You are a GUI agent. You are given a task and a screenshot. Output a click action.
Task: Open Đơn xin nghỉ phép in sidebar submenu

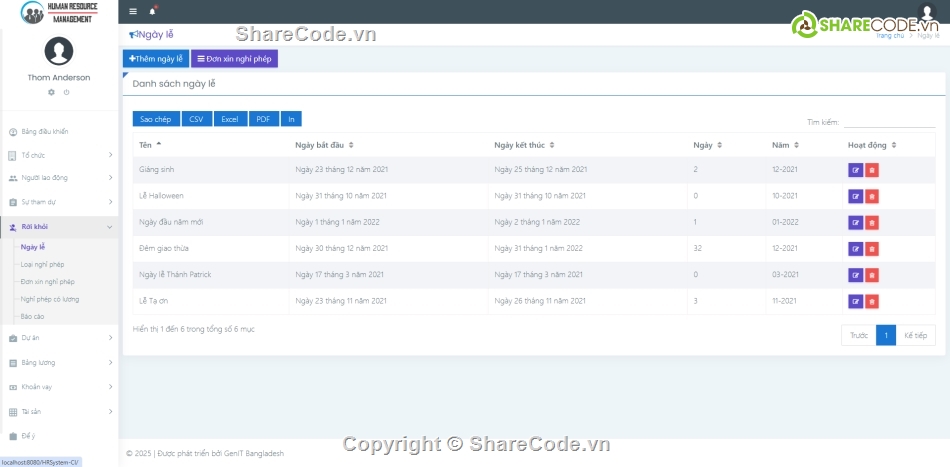[48, 282]
